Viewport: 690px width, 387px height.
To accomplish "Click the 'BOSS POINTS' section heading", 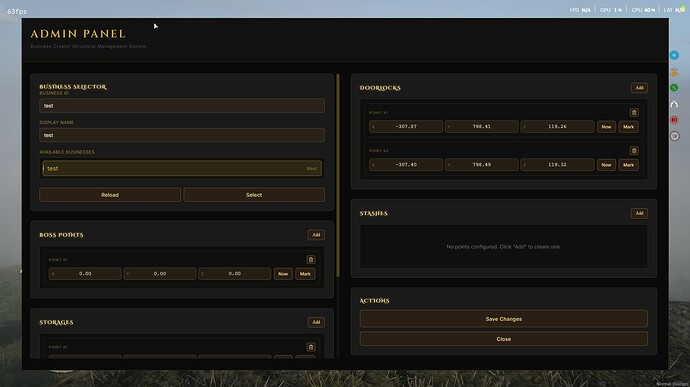I will pyautogui.click(x=61, y=235).
